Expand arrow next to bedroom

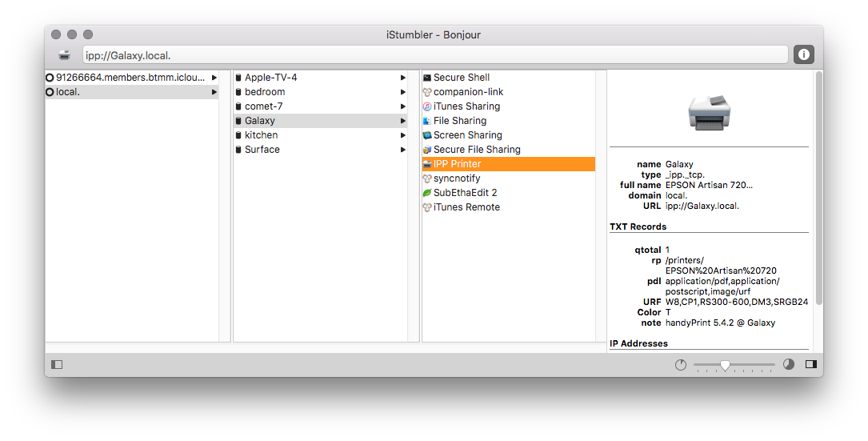[x=403, y=92]
